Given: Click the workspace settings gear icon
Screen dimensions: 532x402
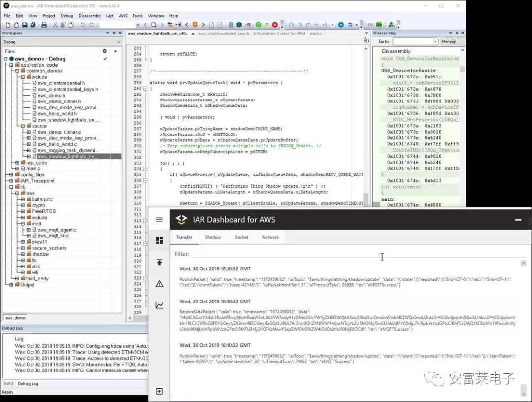Looking at the screenshot, I should tap(104, 51).
